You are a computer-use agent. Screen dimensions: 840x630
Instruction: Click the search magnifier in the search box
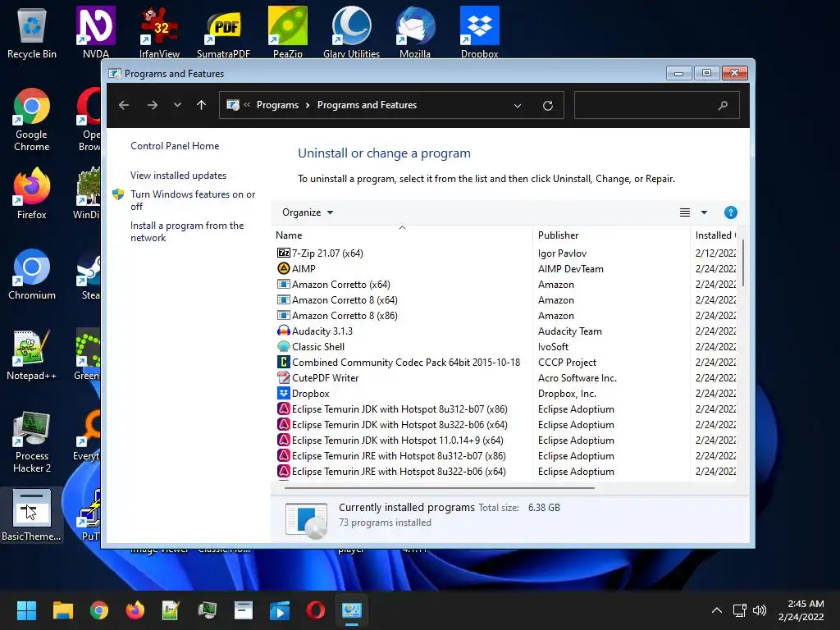(x=723, y=106)
